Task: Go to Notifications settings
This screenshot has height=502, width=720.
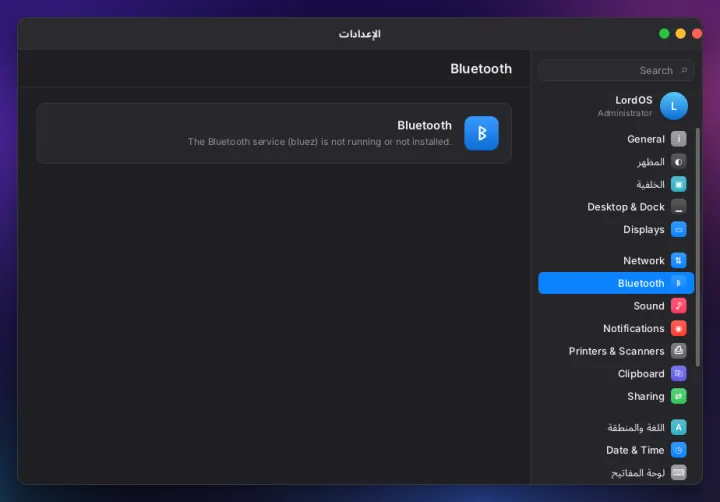Action: tap(616, 328)
